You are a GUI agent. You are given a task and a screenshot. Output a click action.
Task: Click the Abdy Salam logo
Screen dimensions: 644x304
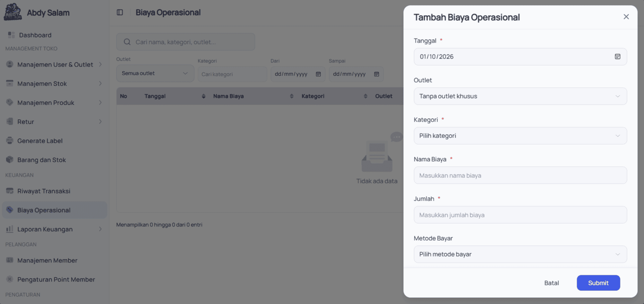tap(12, 12)
